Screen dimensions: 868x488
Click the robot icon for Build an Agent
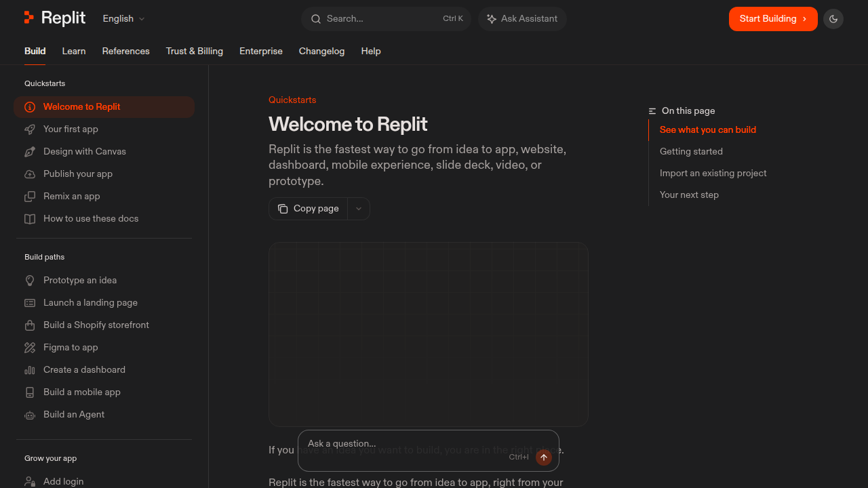[x=30, y=415]
